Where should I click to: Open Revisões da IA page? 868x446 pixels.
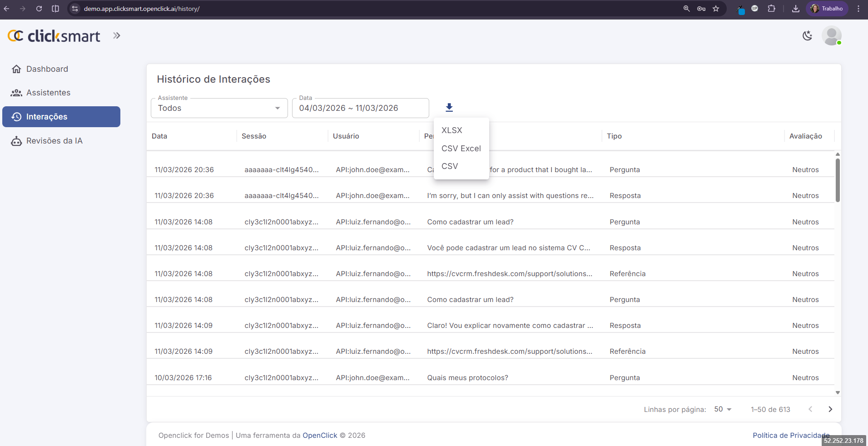pyautogui.click(x=54, y=141)
